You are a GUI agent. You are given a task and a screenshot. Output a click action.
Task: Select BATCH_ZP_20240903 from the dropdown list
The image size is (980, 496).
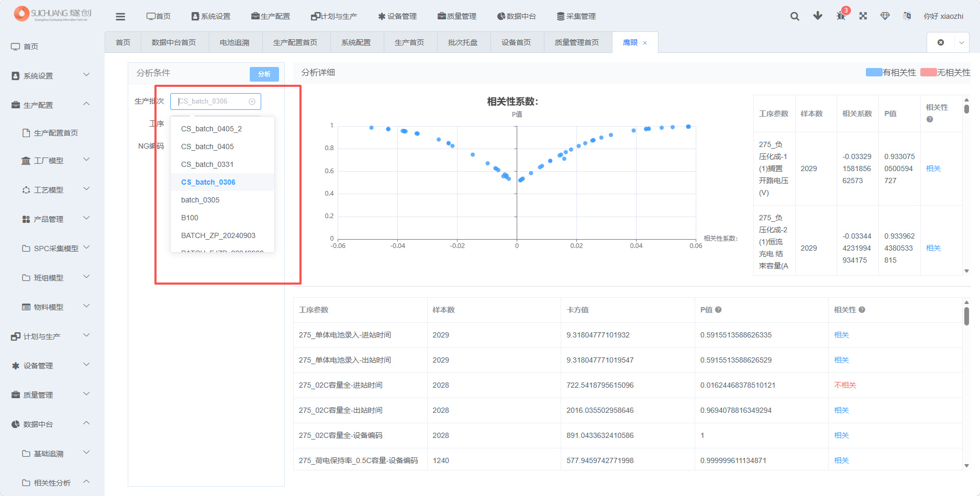[222, 235]
